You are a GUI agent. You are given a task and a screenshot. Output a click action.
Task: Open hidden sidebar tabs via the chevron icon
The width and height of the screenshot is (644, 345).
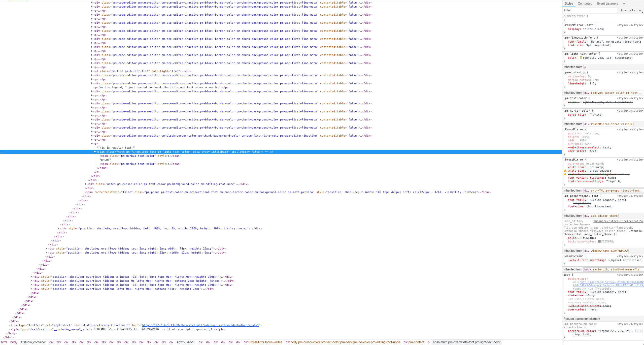[x=624, y=3]
